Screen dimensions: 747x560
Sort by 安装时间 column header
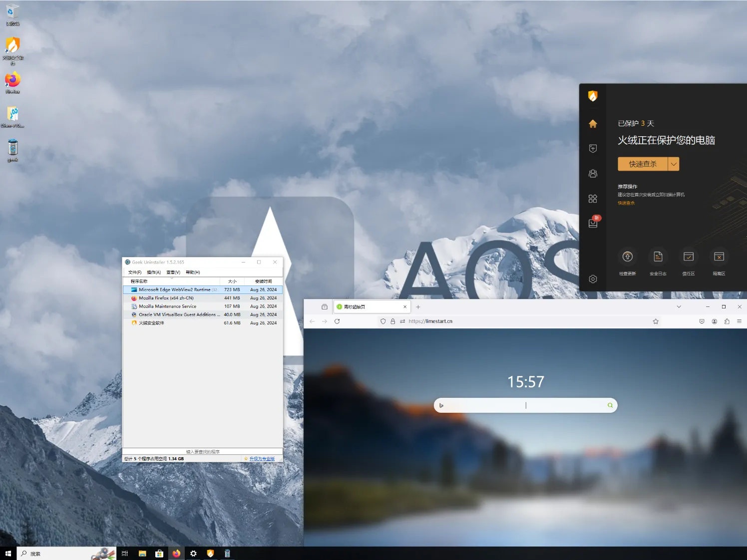[x=263, y=281]
